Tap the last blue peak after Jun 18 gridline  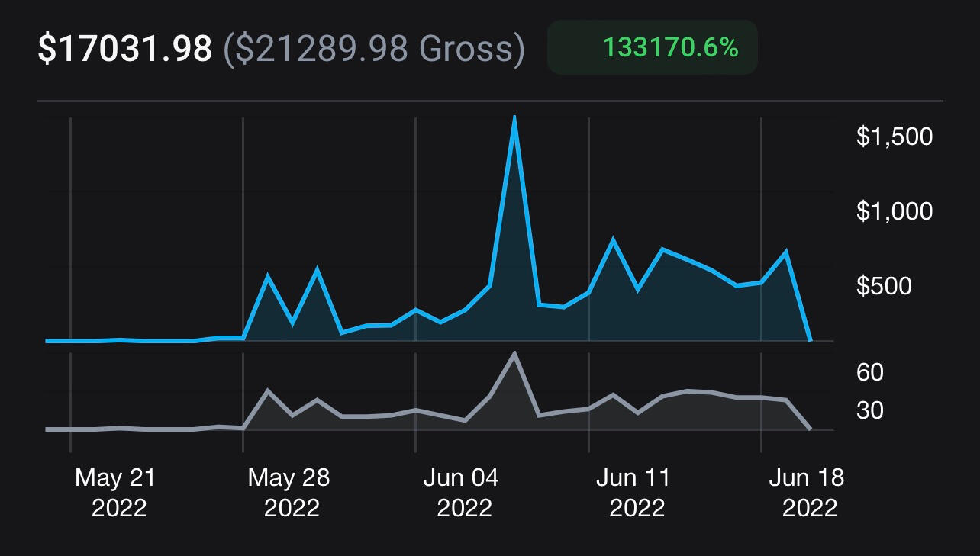coord(785,252)
